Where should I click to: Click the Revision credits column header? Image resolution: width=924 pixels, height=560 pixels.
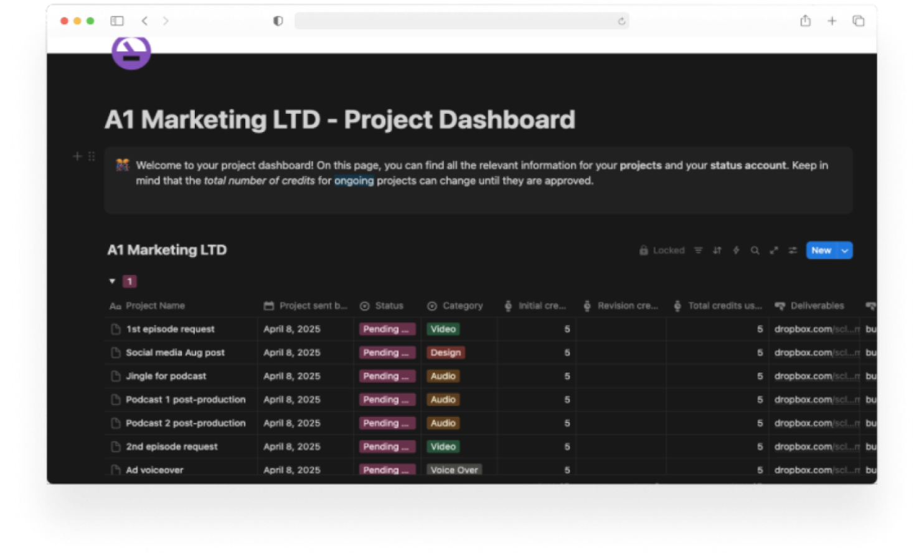[621, 306]
